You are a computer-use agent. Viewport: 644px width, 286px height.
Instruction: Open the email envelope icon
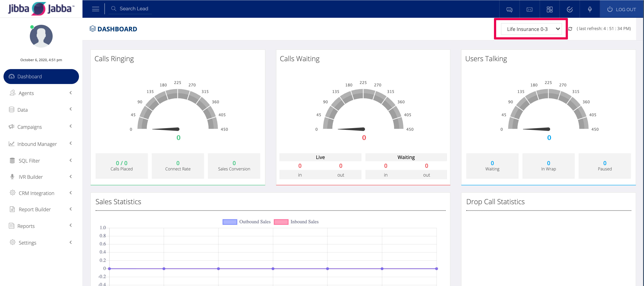(529, 9)
